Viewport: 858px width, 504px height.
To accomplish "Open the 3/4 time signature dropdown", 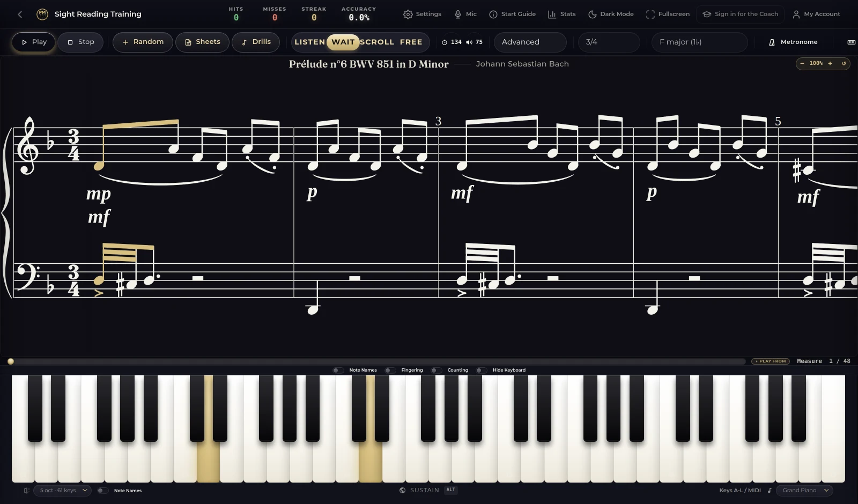I will [x=609, y=42].
